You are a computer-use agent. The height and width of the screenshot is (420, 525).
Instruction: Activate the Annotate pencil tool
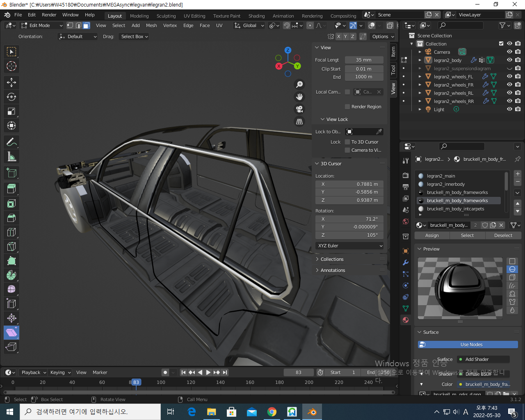click(x=11, y=142)
